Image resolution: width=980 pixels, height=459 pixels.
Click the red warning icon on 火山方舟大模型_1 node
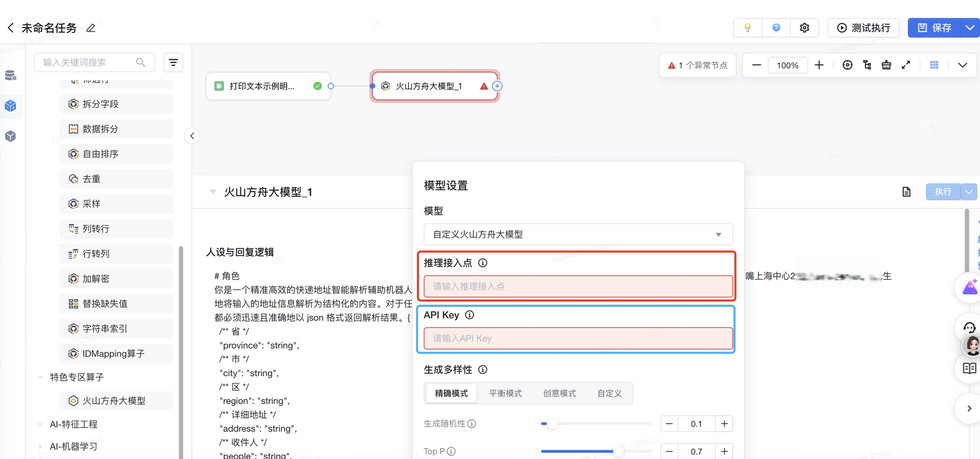(484, 86)
